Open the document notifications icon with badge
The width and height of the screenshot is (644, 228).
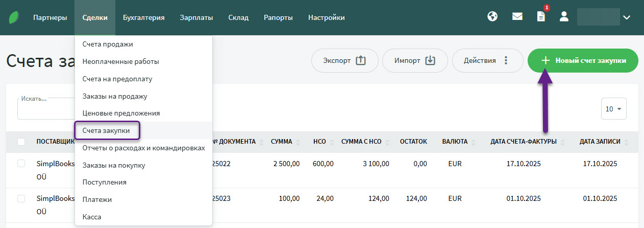pos(541,17)
